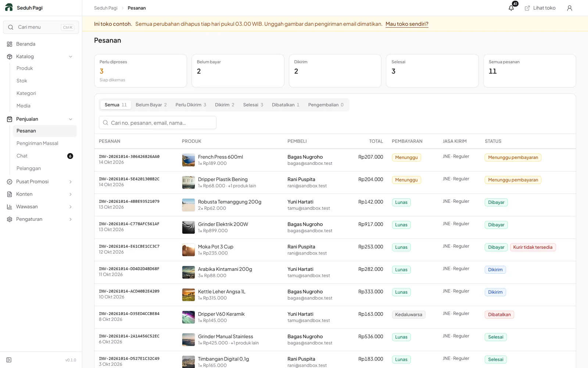
Task: Collapse the Penjualan section chevron
Action: click(x=71, y=119)
